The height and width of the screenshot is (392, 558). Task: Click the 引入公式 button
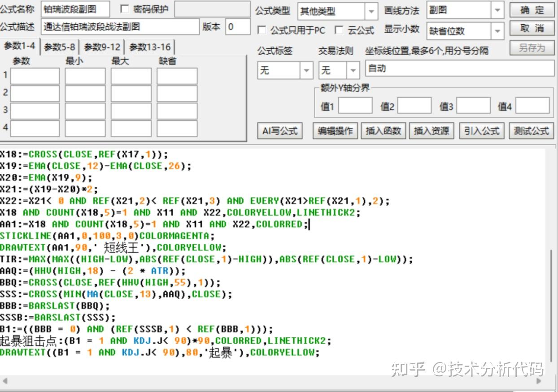482,131
